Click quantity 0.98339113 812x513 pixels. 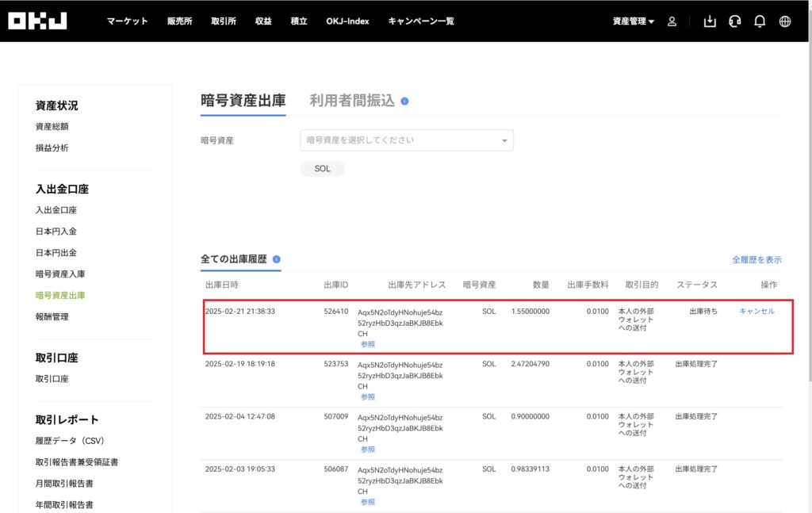pyautogui.click(x=530, y=469)
